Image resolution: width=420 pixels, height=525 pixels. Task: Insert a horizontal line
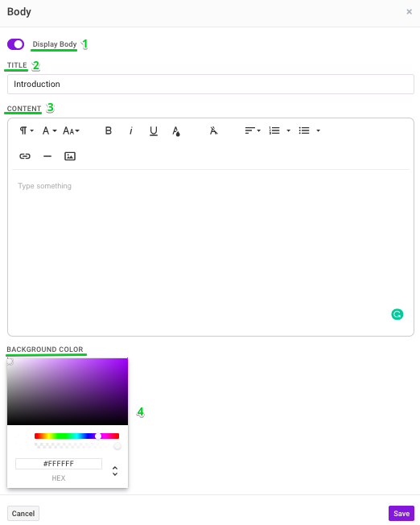pyautogui.click(x=47, y=156)
